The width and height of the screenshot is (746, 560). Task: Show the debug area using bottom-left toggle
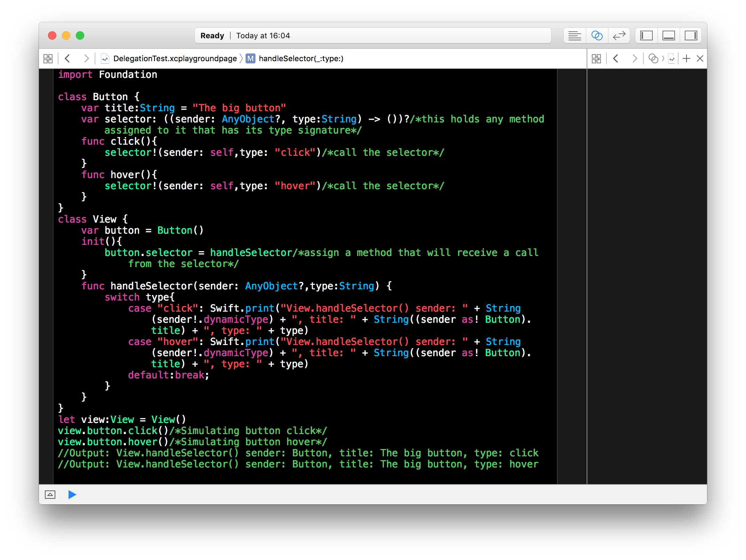(50, 495)
